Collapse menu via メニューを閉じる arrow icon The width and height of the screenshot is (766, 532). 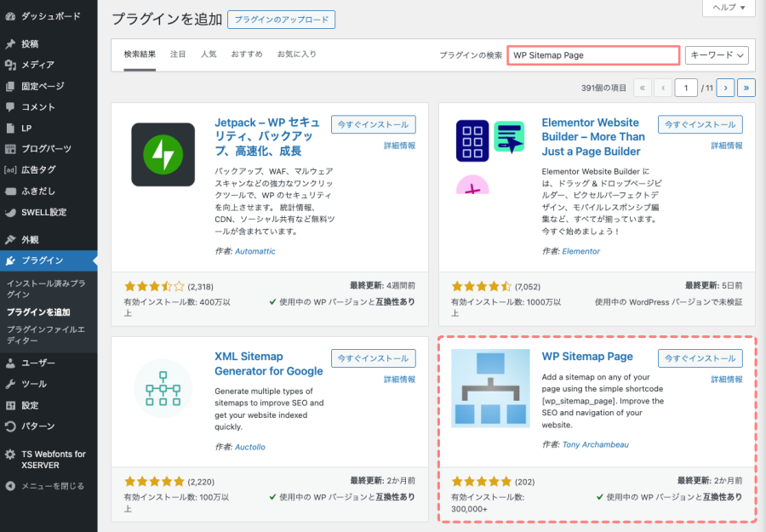click(10, 486)
